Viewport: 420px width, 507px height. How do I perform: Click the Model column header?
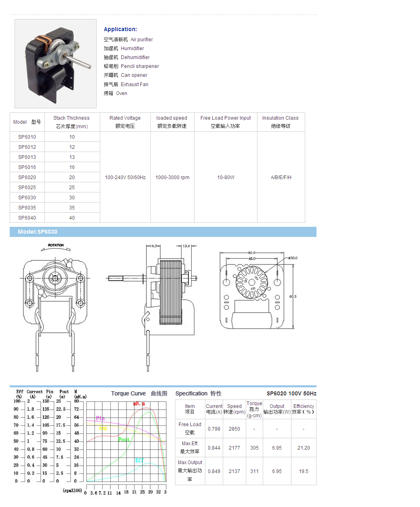[x=27, y=122]
